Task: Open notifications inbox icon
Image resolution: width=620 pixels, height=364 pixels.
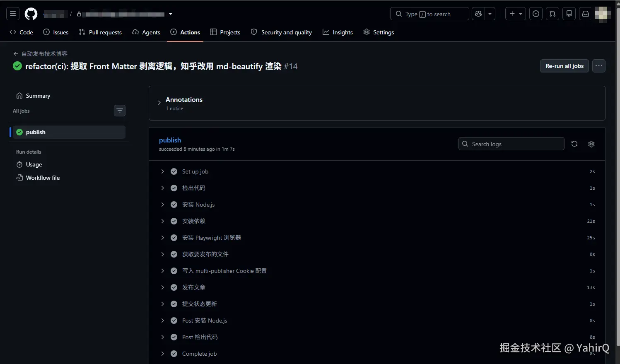Action: (x=586, y=14)
